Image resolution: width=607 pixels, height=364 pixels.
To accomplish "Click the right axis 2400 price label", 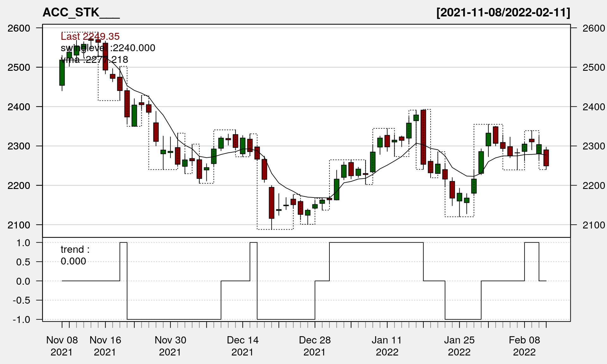I will click(594, 107).
